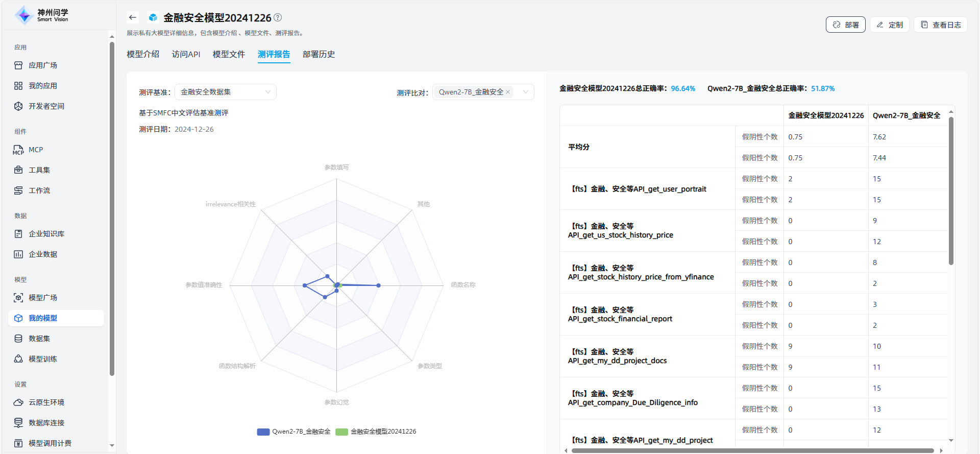Open 云原生环境 settings

[x=46, y=402]
